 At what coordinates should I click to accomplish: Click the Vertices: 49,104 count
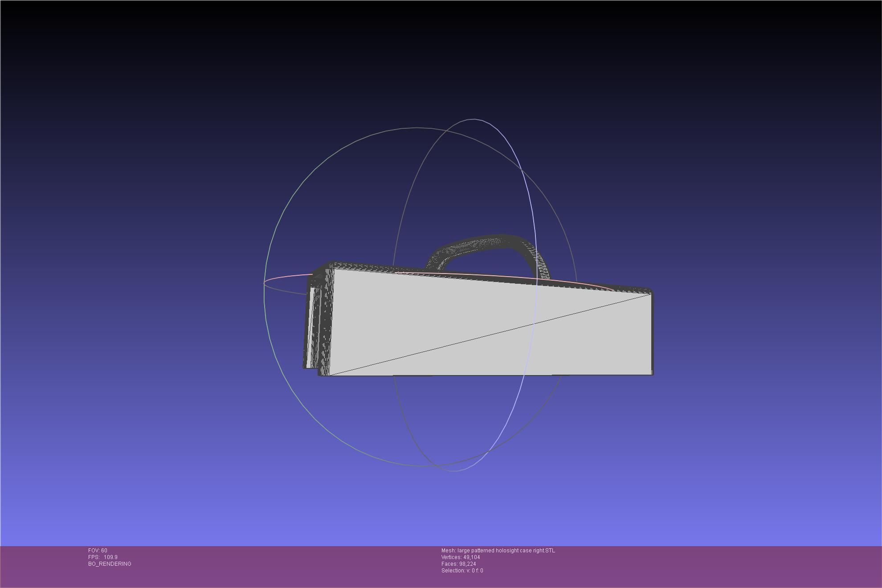[461, 557]
